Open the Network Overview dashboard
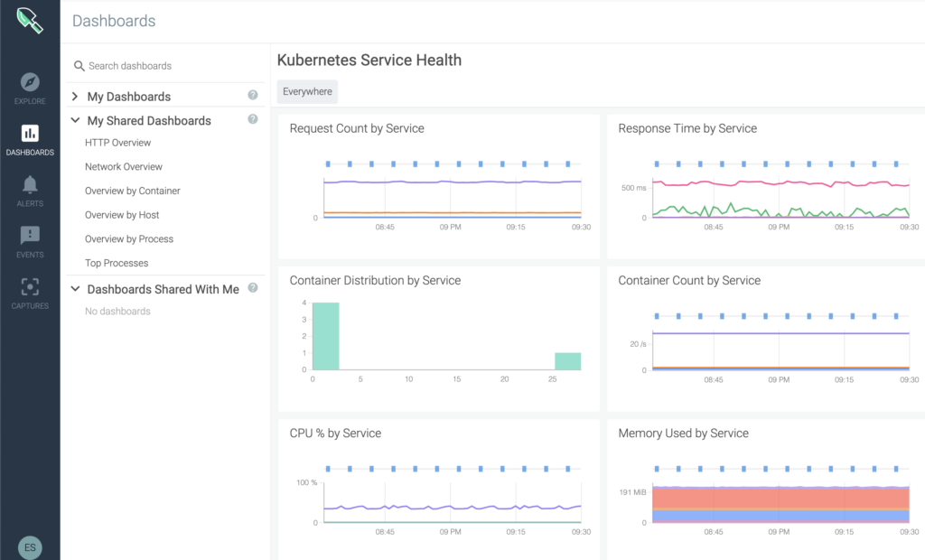This screenshot has width=925, height=560. pos(124,167)
